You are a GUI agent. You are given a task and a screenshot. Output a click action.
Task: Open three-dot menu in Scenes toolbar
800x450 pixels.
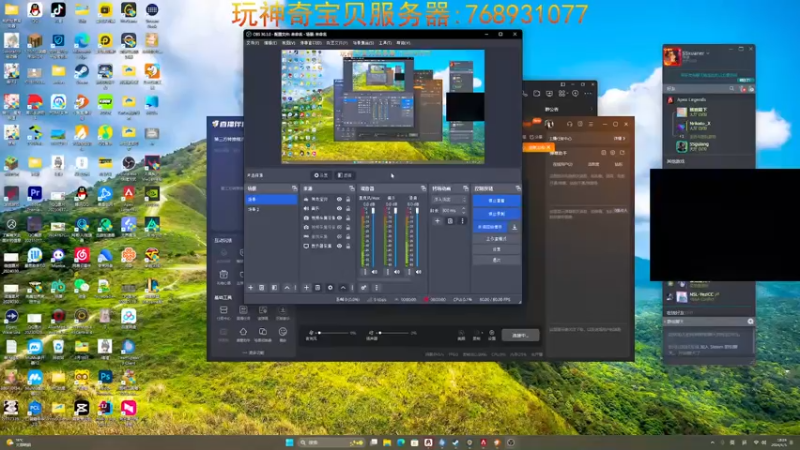(295, 288)
